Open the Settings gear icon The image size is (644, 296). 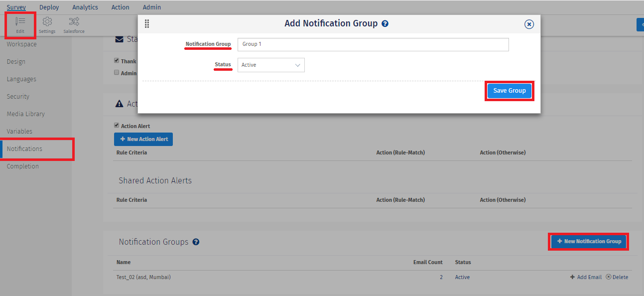point(47,22)
